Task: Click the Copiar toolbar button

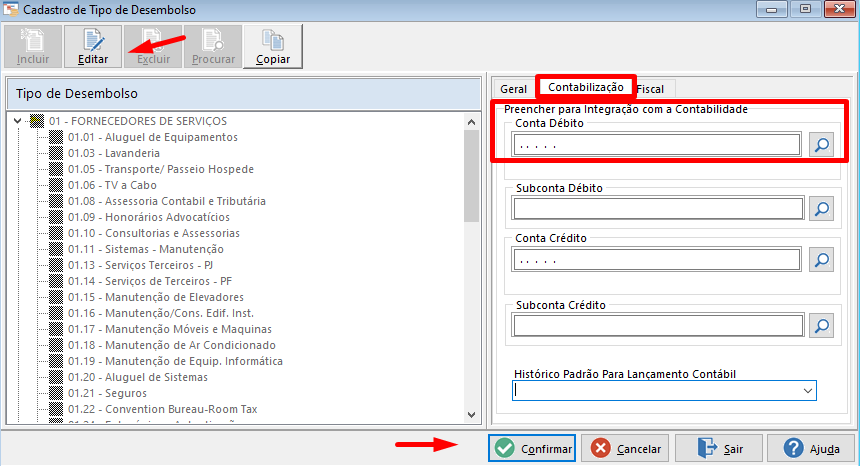Action: click(x=273, y=47)
